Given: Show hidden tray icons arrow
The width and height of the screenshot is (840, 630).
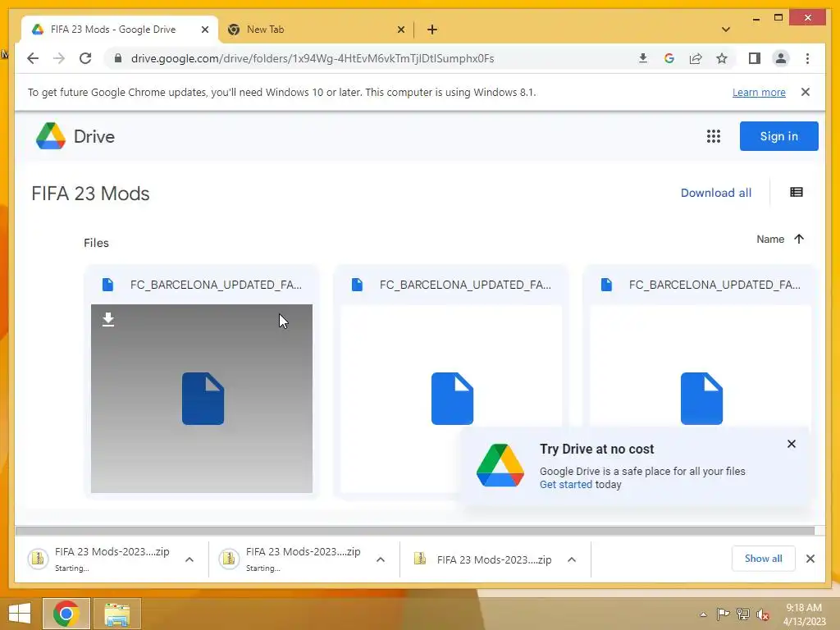Looking at the screenshot, I should coord(703,614).
